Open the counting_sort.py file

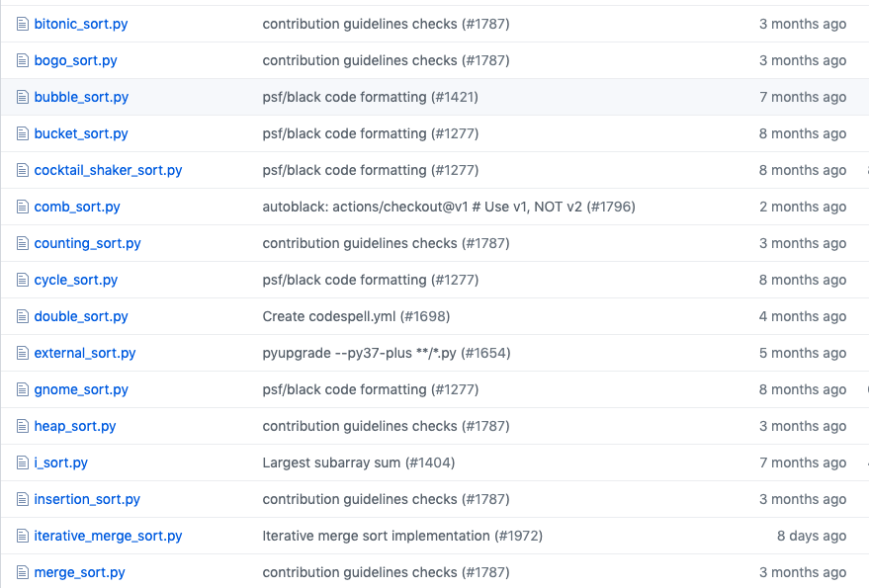pyautogui.click(x=88, y=243)
